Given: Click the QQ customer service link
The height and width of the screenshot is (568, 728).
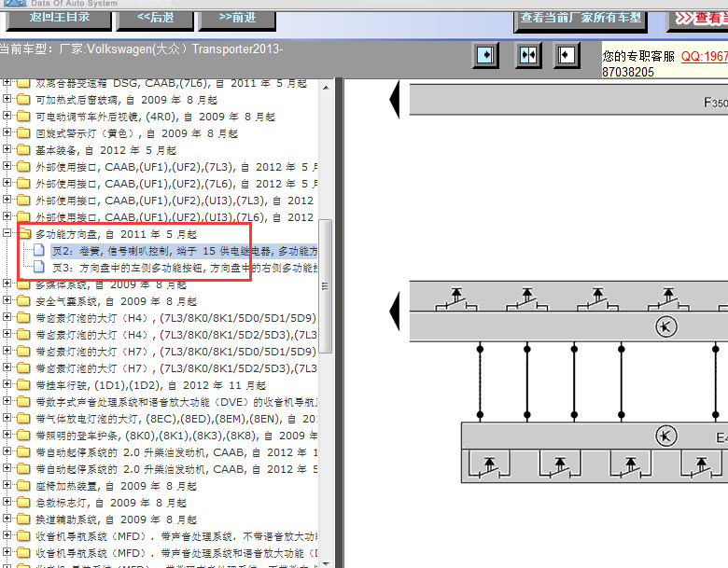Looking at the screenshot, I should click(x=704, y=56).
